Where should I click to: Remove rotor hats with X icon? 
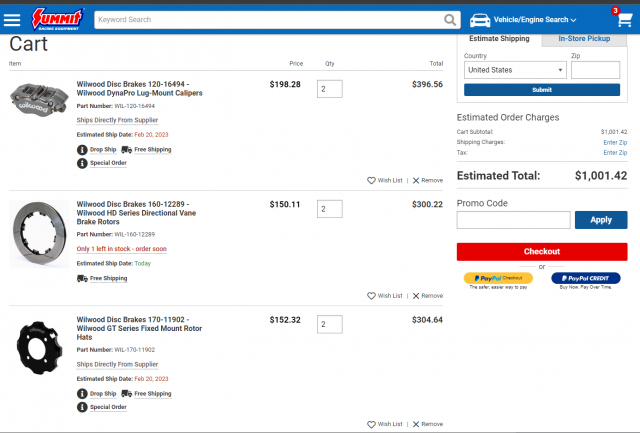[416, 424]
